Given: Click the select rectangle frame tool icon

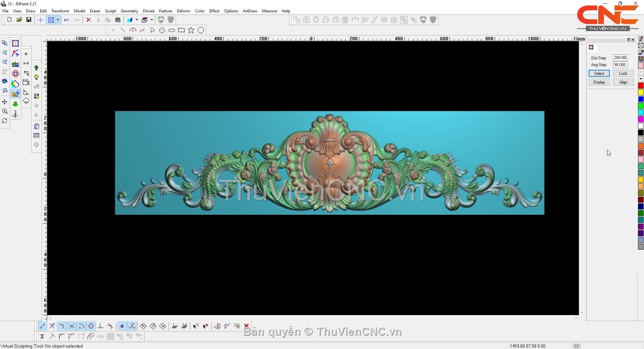Looking at the screenshot, I should coord(16,43).
